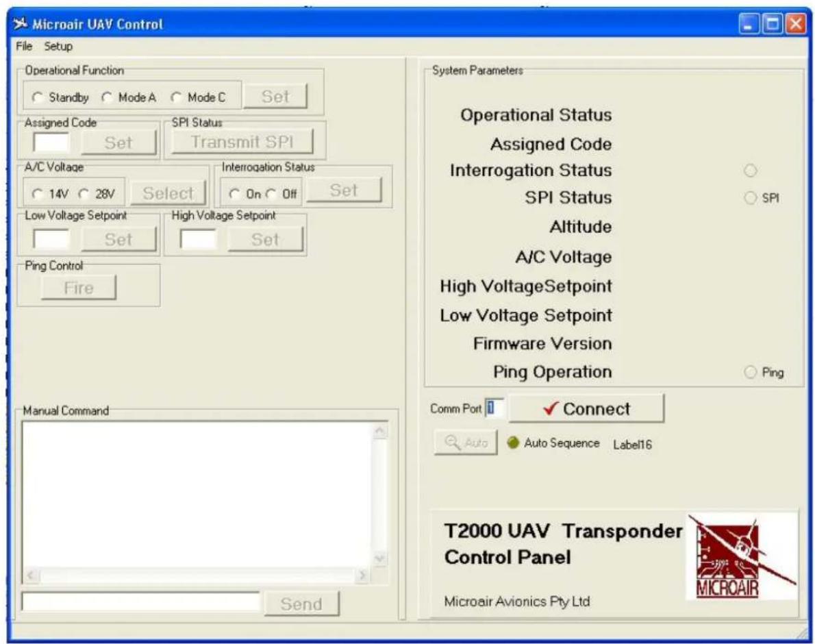Click the Altitude label
This screenshot has height=644, width=815.
point(581,227)
